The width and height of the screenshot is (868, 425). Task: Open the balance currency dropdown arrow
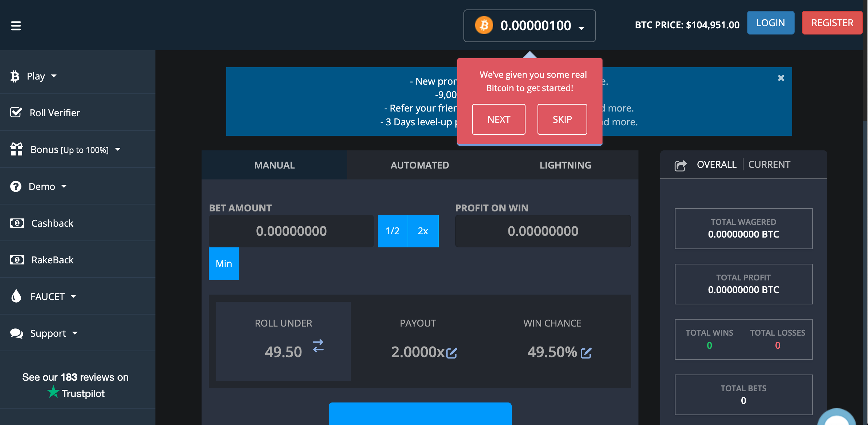pos(581,28)
